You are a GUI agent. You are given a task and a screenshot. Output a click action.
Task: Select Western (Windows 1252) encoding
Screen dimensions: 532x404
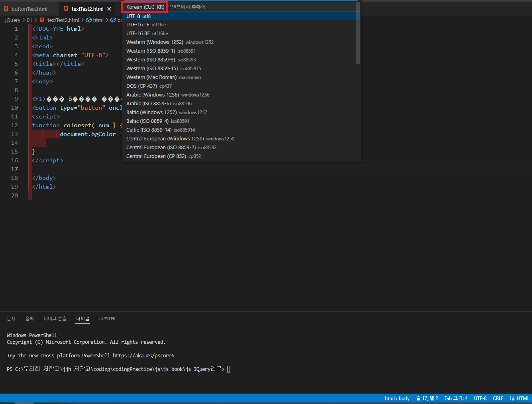tap(154, 42)
